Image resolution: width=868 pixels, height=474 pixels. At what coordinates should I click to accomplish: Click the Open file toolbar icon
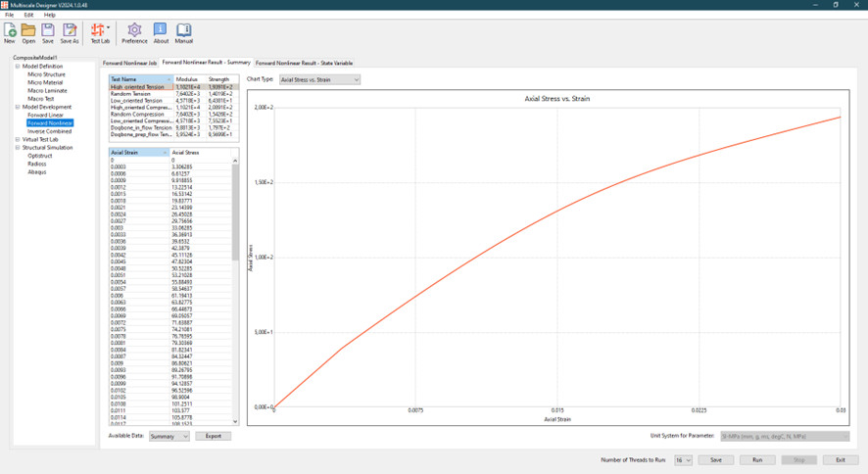[28, 33]
